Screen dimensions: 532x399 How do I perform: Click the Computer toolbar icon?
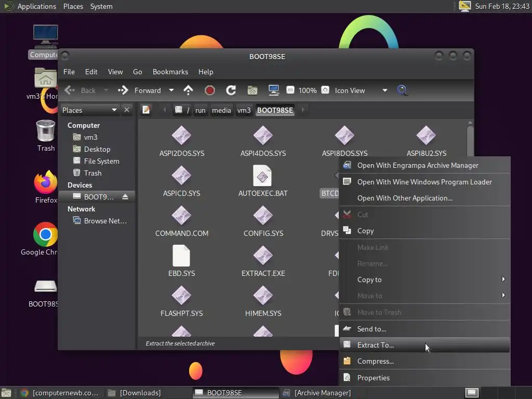tap(273, 90)
